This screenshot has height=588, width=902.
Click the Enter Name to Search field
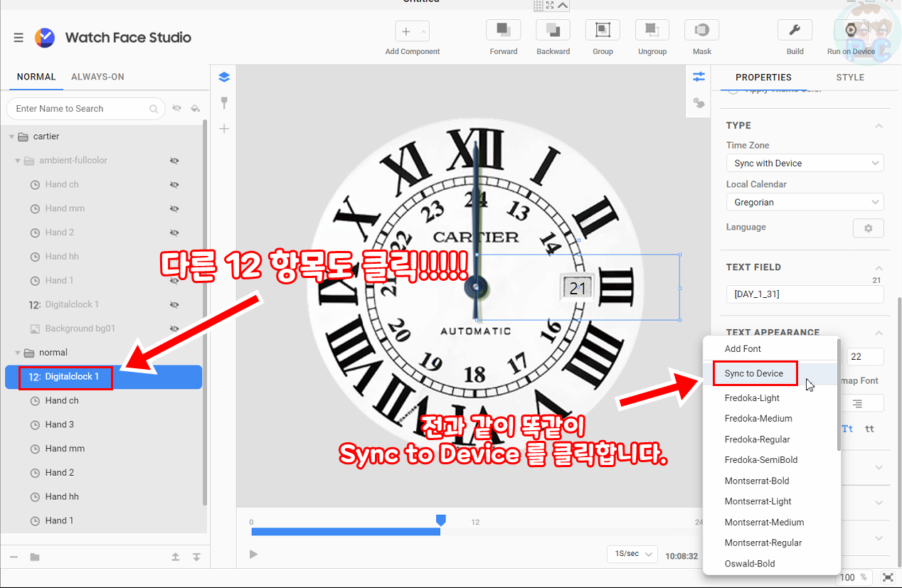pos(85,109)
